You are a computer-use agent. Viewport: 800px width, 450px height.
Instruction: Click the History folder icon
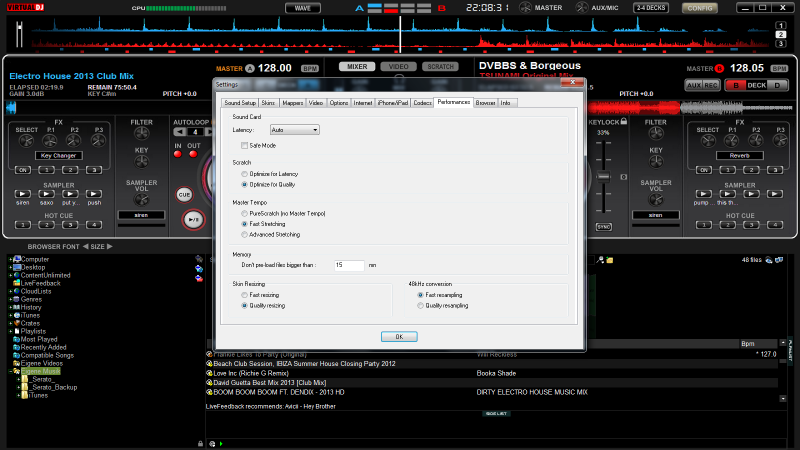17,307
